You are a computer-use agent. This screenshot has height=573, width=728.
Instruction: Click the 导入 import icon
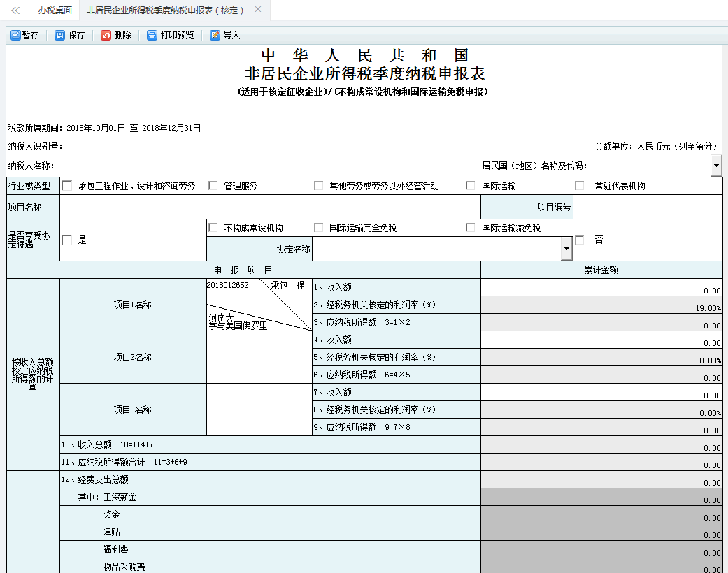215,34
